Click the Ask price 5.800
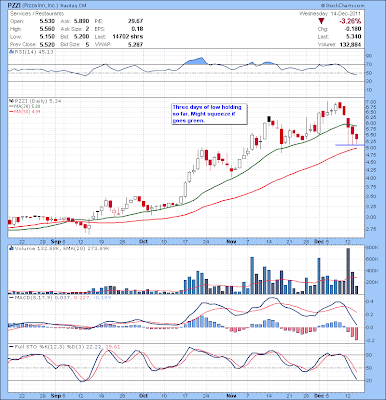The width and height of the screenshot is (386, 400). coord(81,21)
